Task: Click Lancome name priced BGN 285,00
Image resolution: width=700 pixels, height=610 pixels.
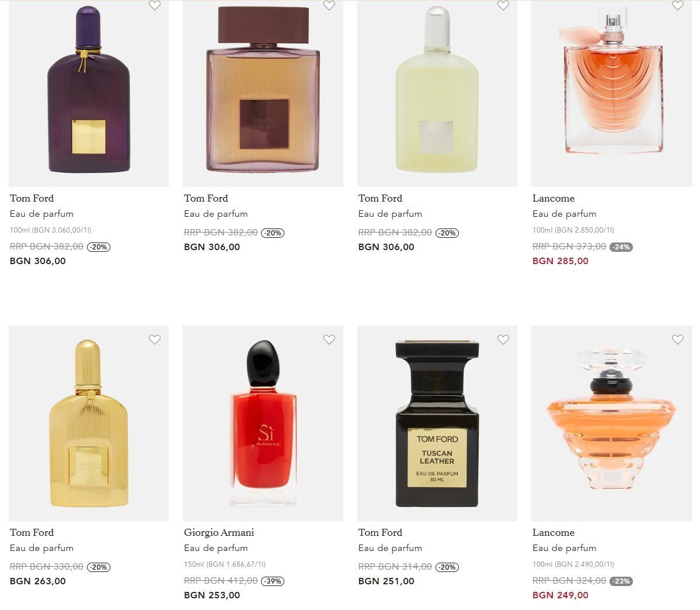Action: (x=553, y=198)
